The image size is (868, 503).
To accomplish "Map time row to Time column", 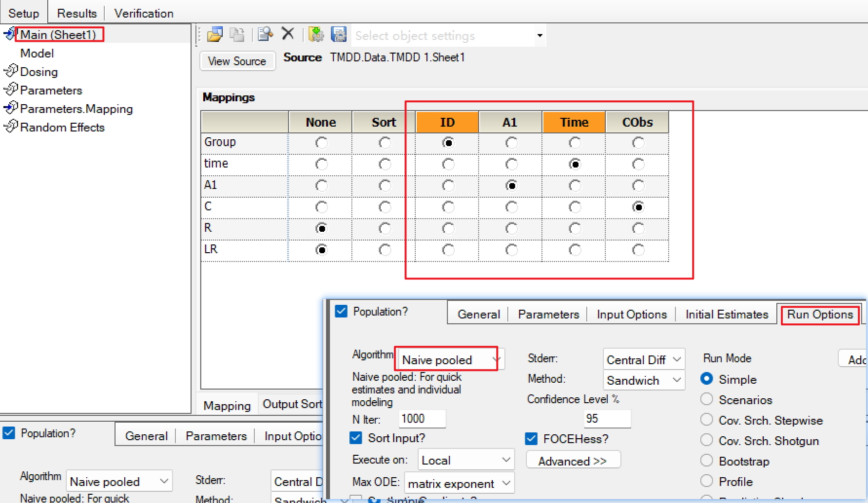I will coord(575,164).
